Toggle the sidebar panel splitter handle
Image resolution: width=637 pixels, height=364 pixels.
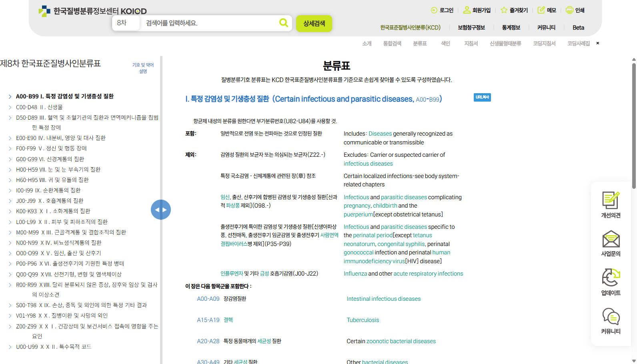161,210
